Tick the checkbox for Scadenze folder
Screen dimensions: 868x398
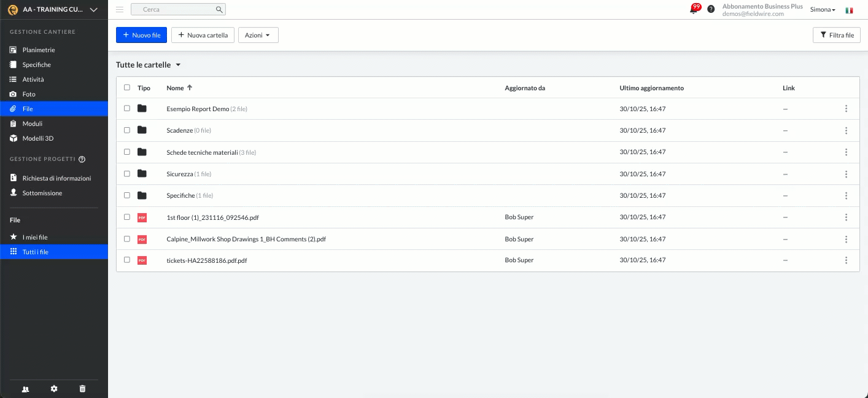pyautogui.click(x=127, y=130)
